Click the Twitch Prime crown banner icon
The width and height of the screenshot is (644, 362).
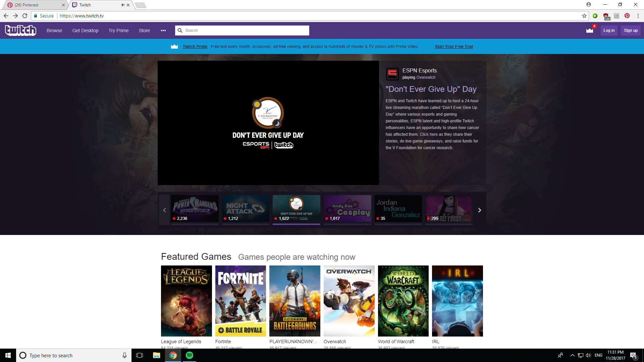pos(174,47)
